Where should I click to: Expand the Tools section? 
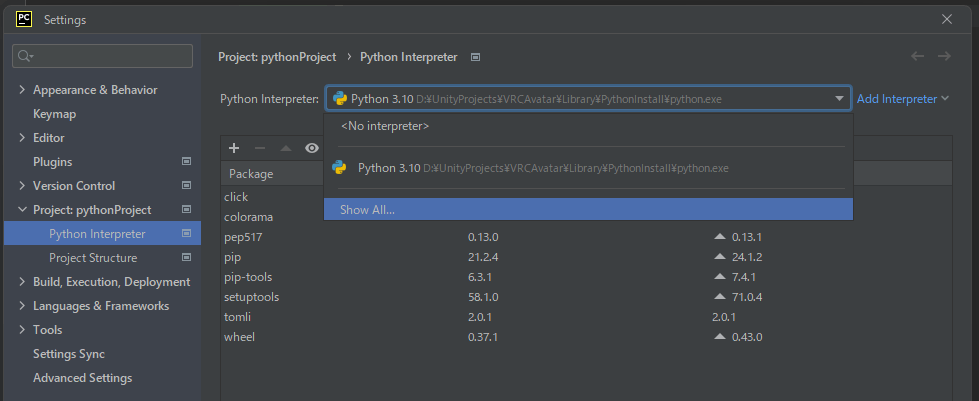coord(22,330)
